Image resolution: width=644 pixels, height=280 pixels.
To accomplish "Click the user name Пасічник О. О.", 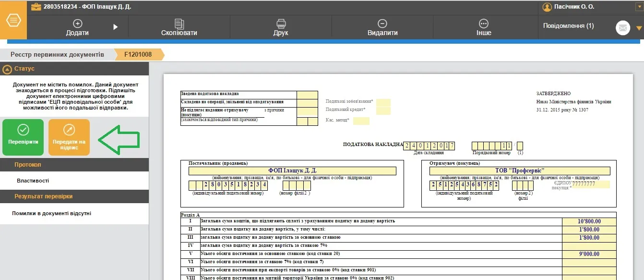I will pyautogui.click(x=574, y=7).
